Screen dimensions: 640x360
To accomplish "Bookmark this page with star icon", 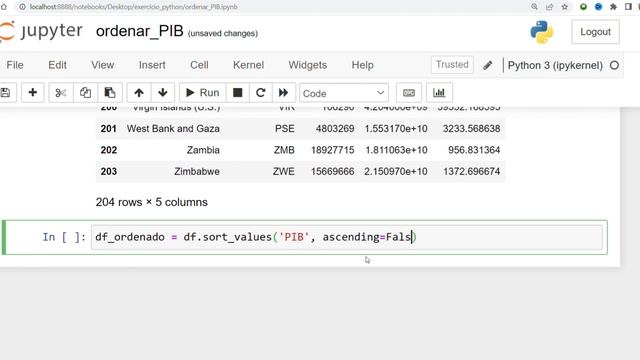I will [x=564, y=7].
